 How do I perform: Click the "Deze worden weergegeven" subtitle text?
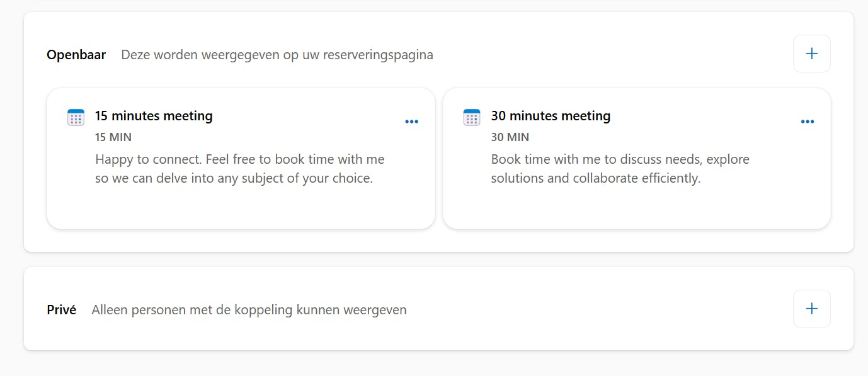(x=277, y=55)
